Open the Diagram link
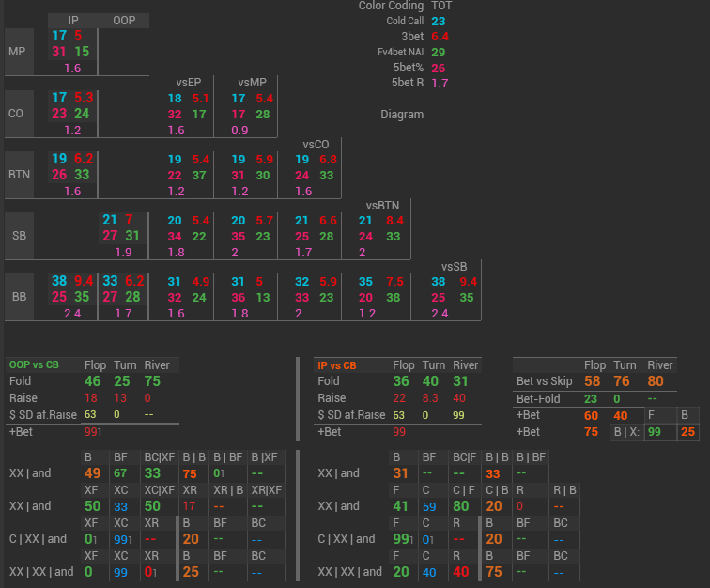Screen dimensions: 710x588 tap(402, 115)
